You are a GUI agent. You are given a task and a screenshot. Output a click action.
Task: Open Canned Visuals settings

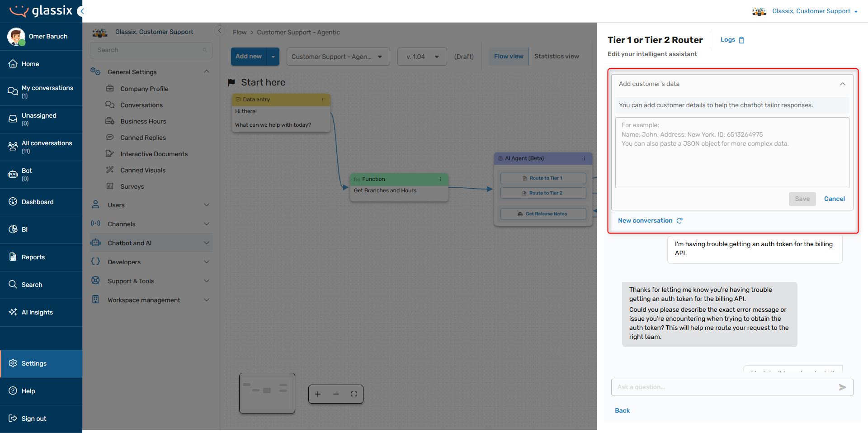143,170
